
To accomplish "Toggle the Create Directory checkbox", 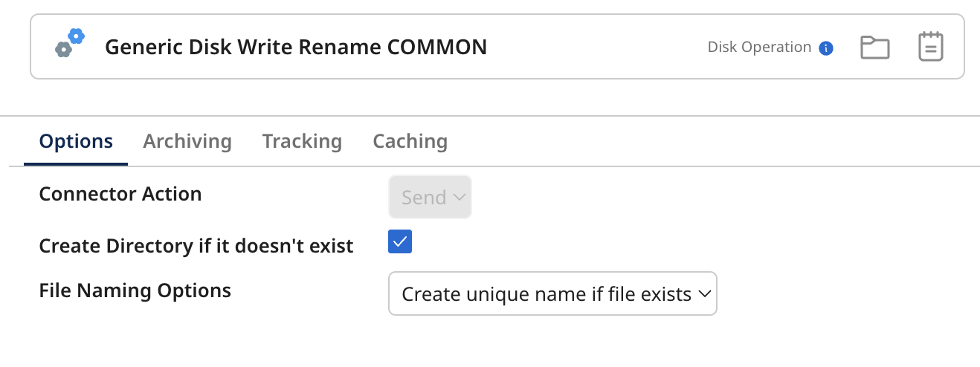I will click(400, 242).
